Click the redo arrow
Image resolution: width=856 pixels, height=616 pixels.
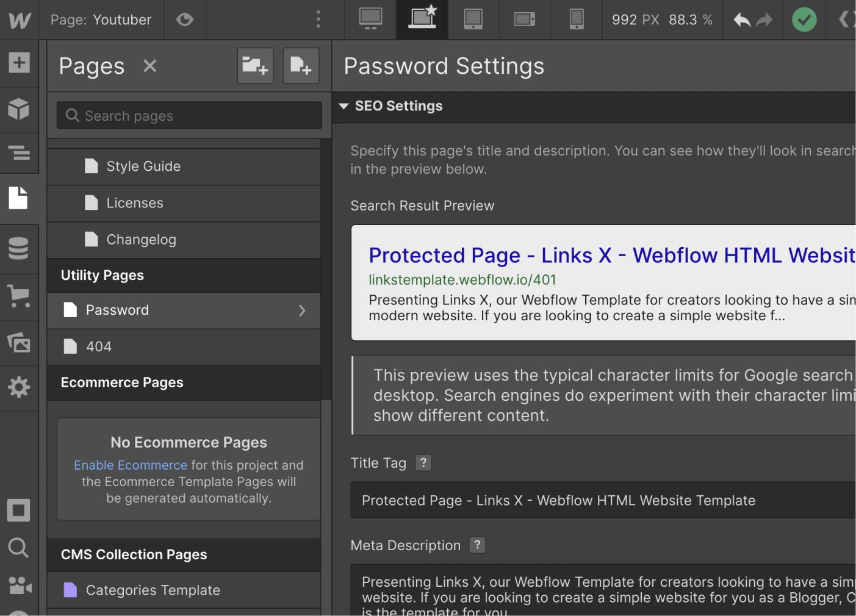point(764,20)
